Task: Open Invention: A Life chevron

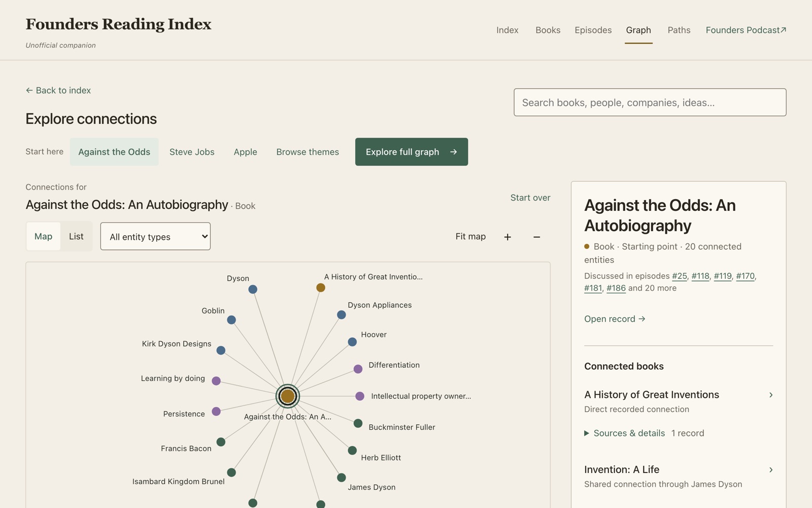Action: pyautogui.click(x=771, y=470)
